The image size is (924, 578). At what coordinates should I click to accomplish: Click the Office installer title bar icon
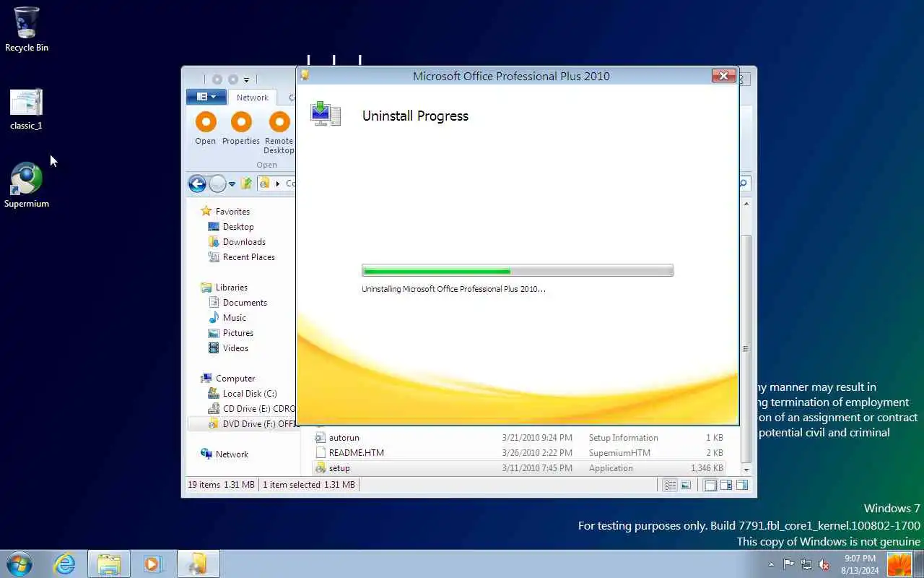pos(305,75)
